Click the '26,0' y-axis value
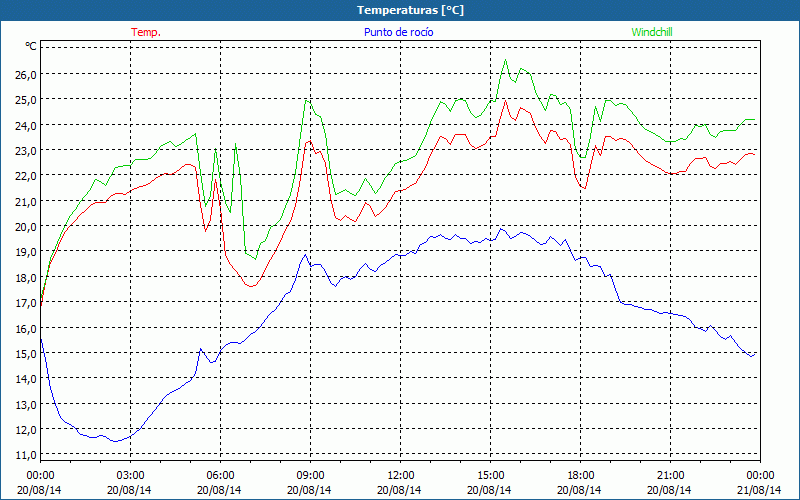 (26, 74)
